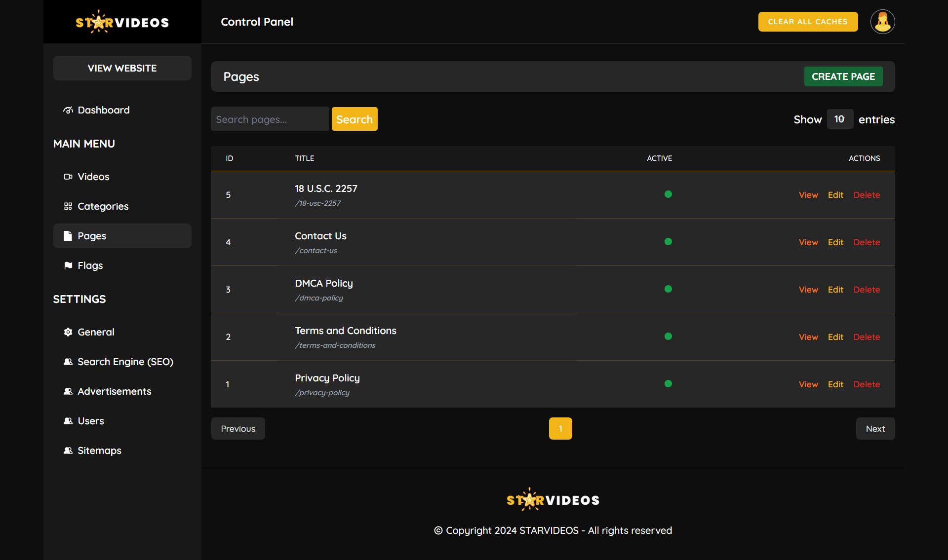
Task: Open the Videos menu item
Action: 93,177
